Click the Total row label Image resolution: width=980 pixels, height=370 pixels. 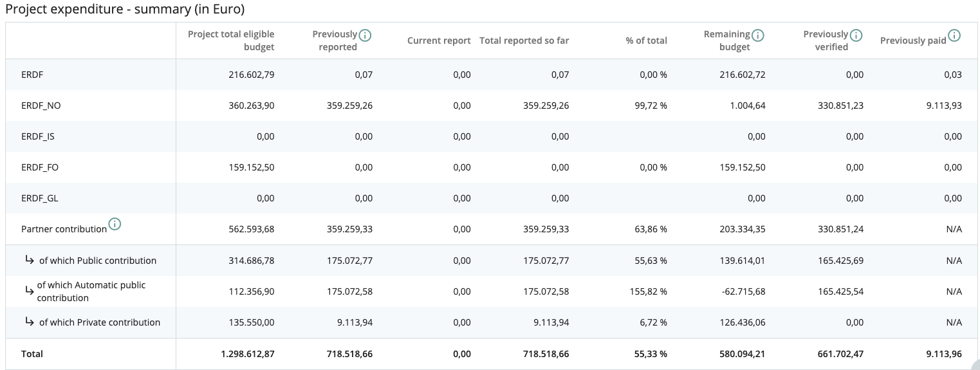(32, 354)
